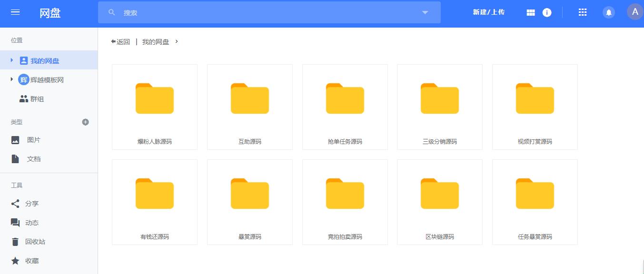Open notifications bell
This screenshot has height=274, width=644.
[608, 13]
